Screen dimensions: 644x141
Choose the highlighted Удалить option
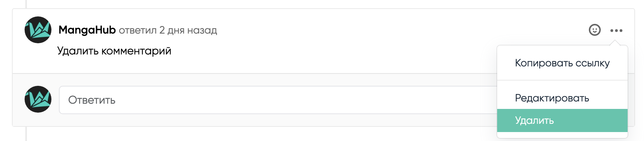[562, 120]
